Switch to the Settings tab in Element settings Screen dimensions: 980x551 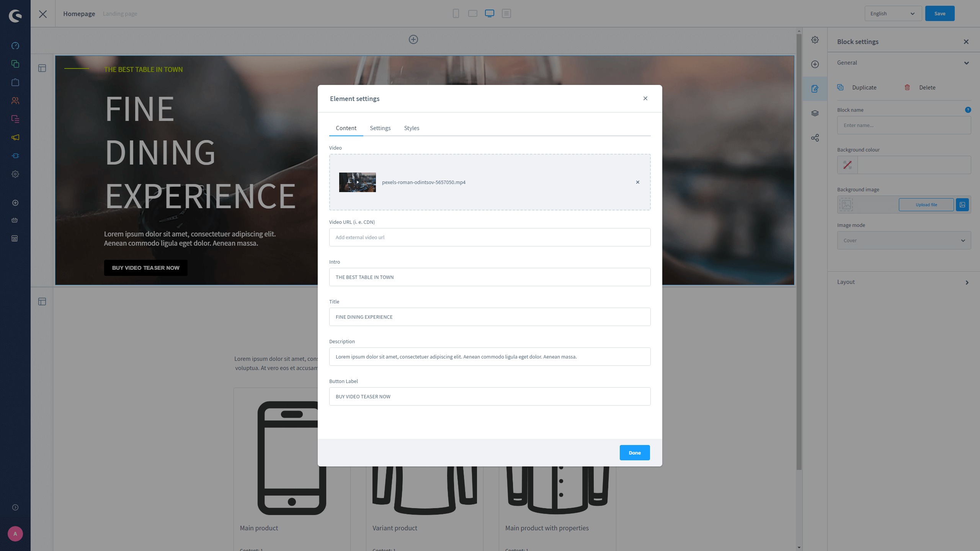click(x=380, y=128)
